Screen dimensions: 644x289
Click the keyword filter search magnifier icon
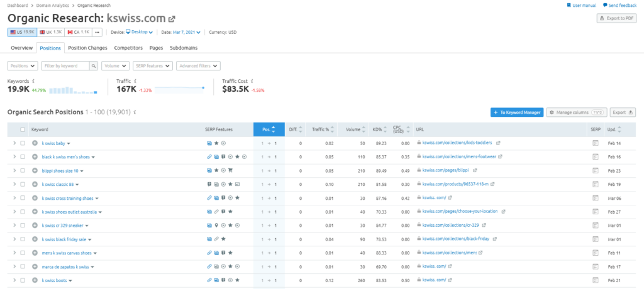(x=94, y=66)
